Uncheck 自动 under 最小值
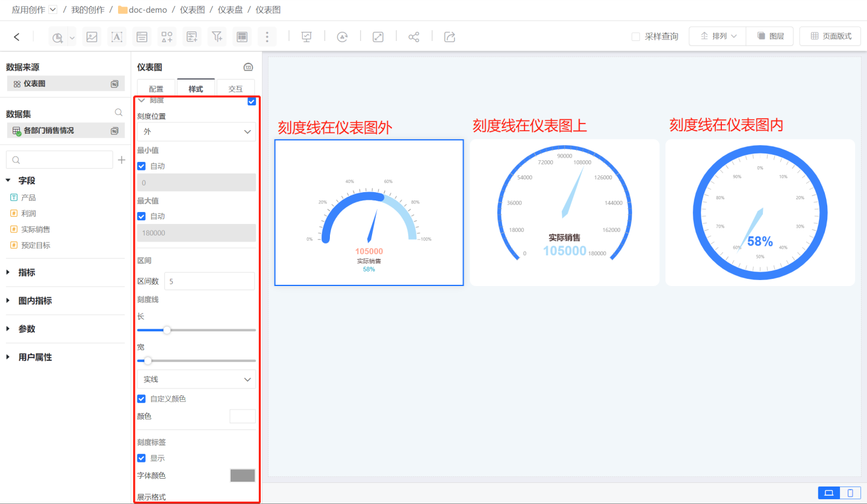The width and height of the screenshot is (867, 504). click(141, 166)
